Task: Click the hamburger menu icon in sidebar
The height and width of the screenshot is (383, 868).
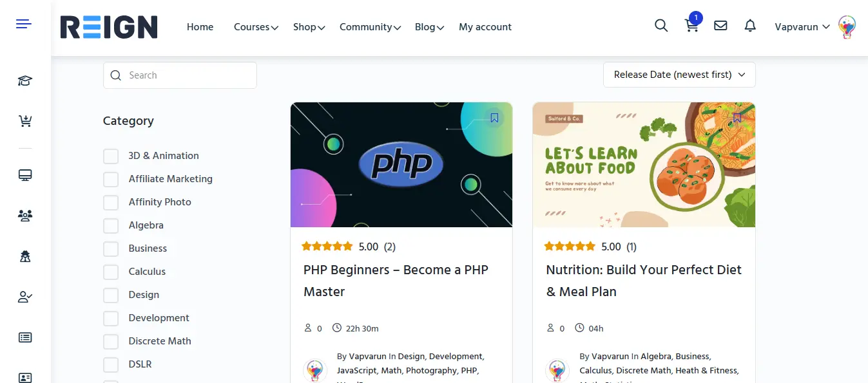Action: pyautogui.click(x=24, y=24)
